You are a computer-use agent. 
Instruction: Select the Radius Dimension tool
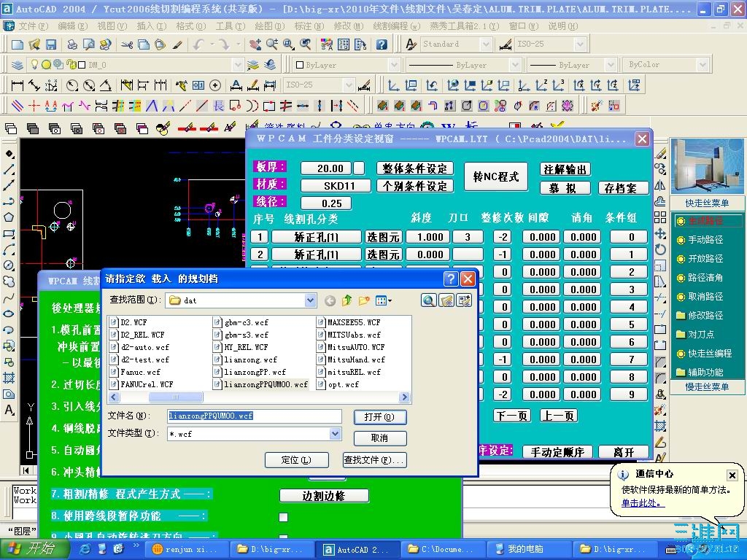coord(72,85)
